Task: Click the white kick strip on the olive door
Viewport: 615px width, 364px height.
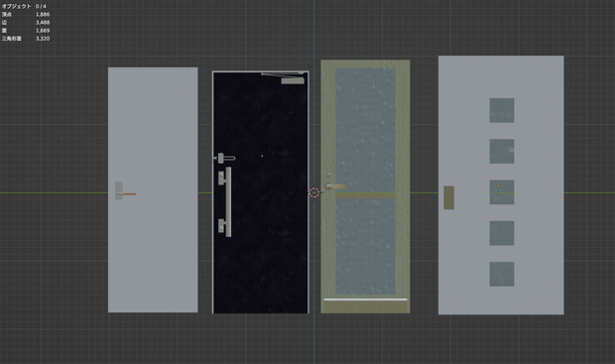Action: [x=366, y=300]
